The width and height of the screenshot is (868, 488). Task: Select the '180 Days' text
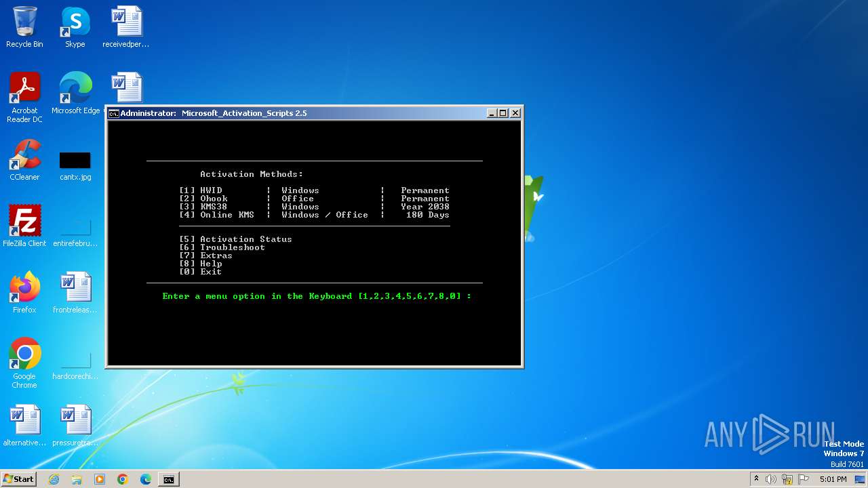(428, 215)
